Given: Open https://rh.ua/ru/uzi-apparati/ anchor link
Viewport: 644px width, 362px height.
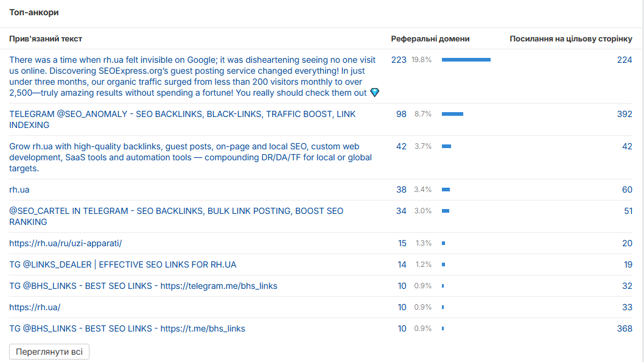Looking at the screenshot, I should [66, 243].
